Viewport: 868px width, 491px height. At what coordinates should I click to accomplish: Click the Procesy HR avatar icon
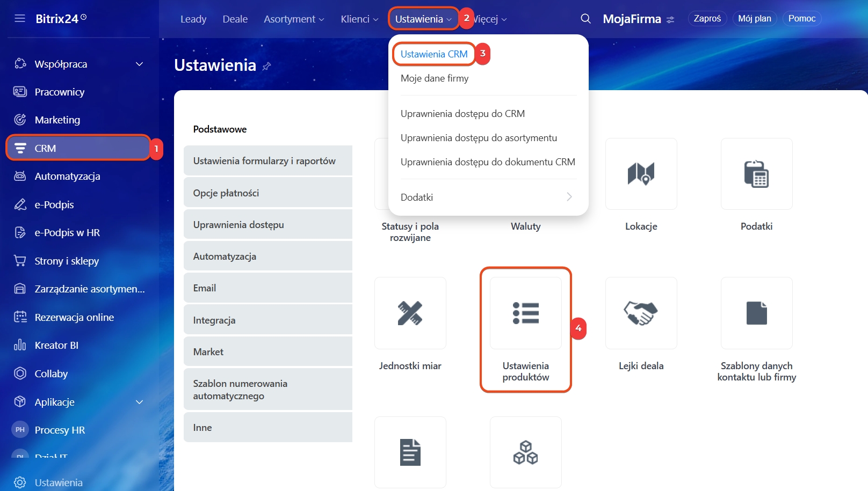20,430
